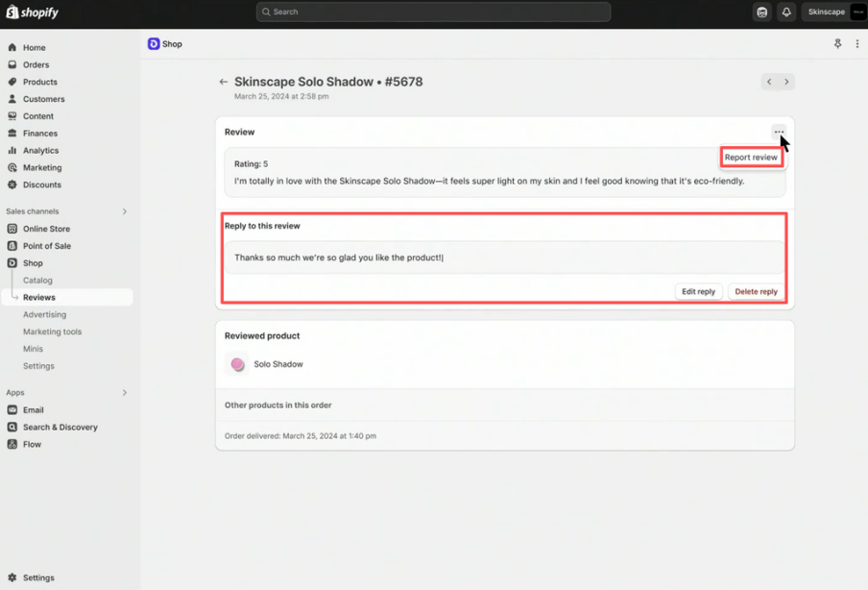Image resolution: width=868 pixels, height=590 pixels.
Task: Go back using the left arrow icon
Action: pyautogui.click(x=224, y=82)
